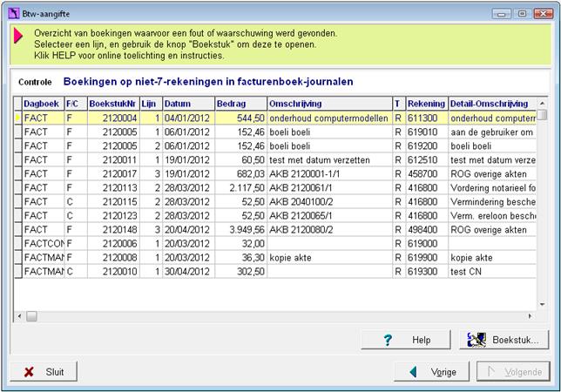This screenshot has width=561, height=392.
Task: Click the row selector for booking 2120148
Action: pyautogui.click(x=18, y=230)
